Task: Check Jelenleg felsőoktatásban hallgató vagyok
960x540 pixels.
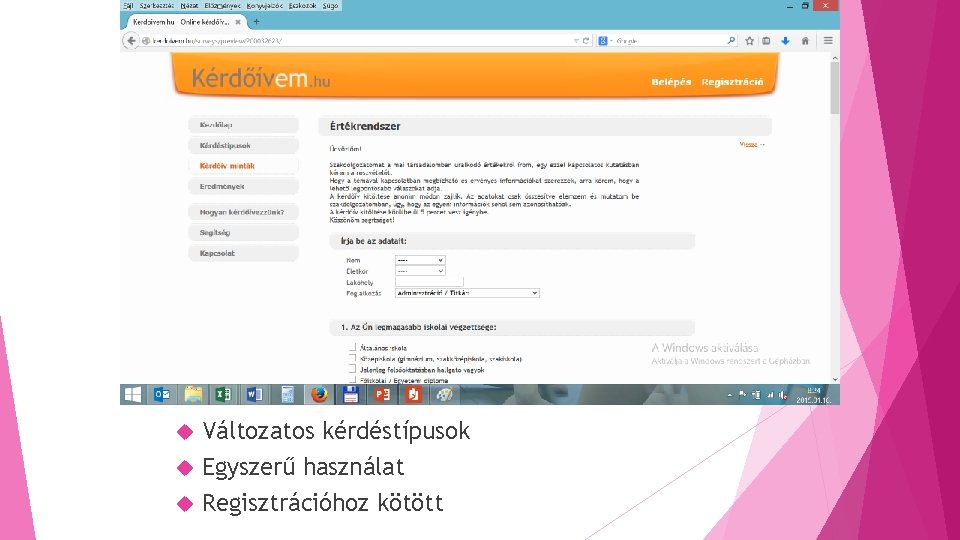Action: point(352,369)
